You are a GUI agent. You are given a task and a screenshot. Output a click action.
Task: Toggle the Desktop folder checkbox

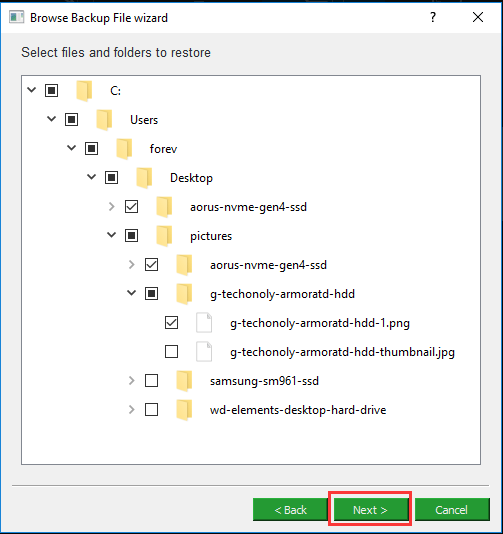111,177
